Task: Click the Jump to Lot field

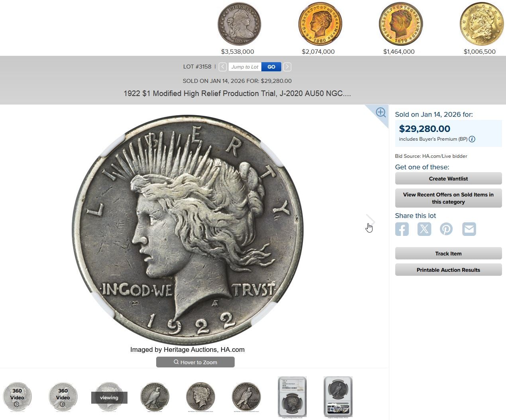Action: point(245,67)
